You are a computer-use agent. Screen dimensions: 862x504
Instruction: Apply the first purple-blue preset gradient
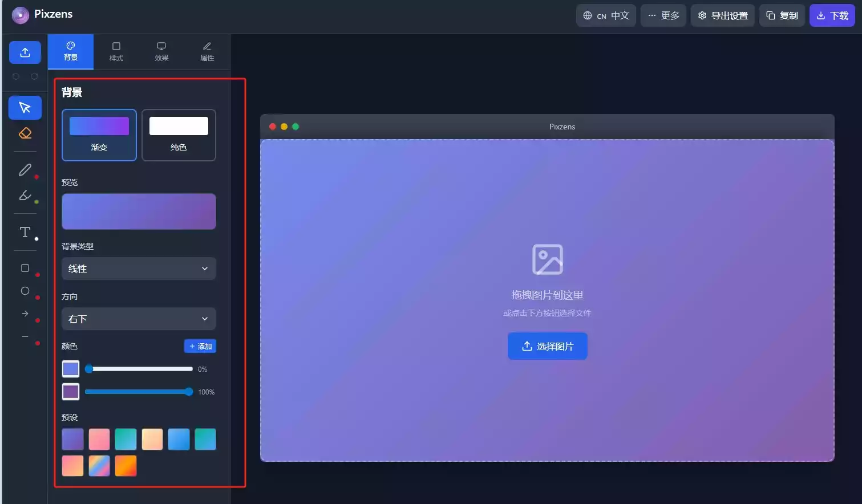(x=72, y=439)
